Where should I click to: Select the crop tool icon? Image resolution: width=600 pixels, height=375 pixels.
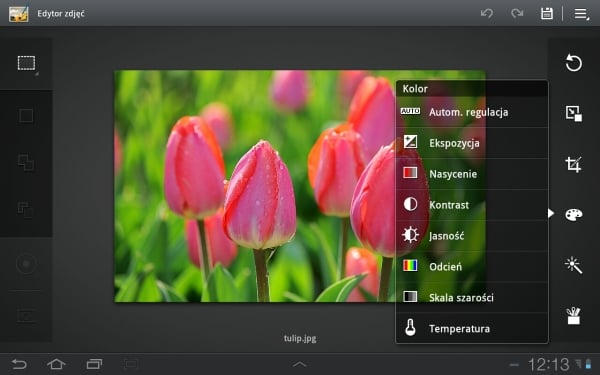(574, 164)
